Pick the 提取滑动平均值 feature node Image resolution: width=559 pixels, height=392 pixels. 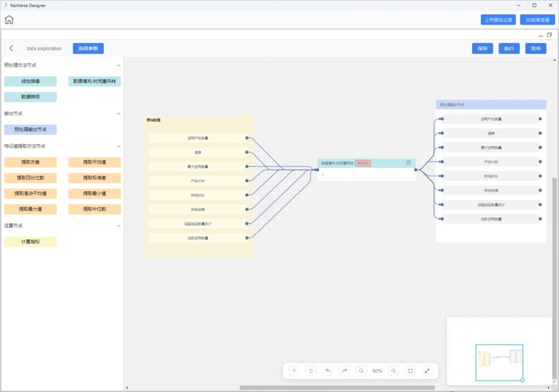tap(31, 193)
